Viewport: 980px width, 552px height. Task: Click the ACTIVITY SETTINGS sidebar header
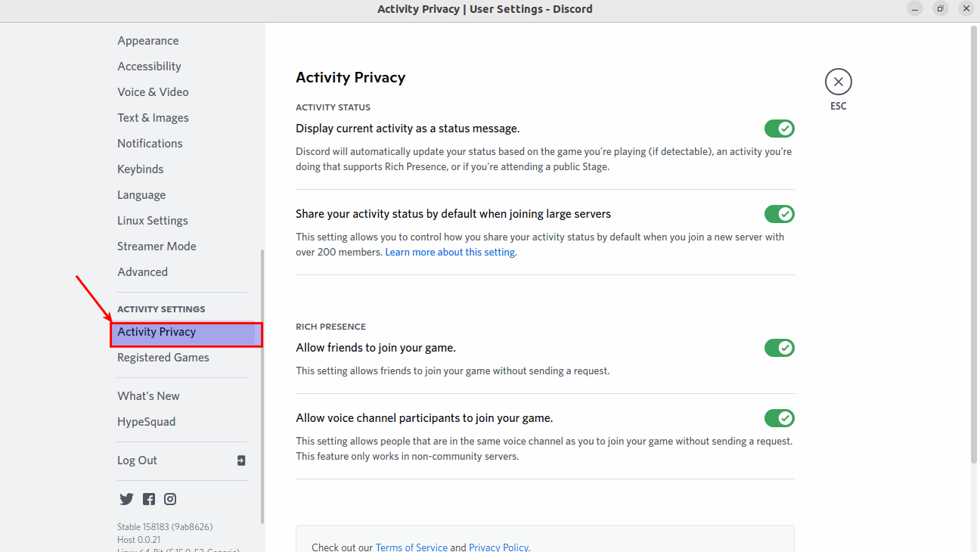[161, 309]
